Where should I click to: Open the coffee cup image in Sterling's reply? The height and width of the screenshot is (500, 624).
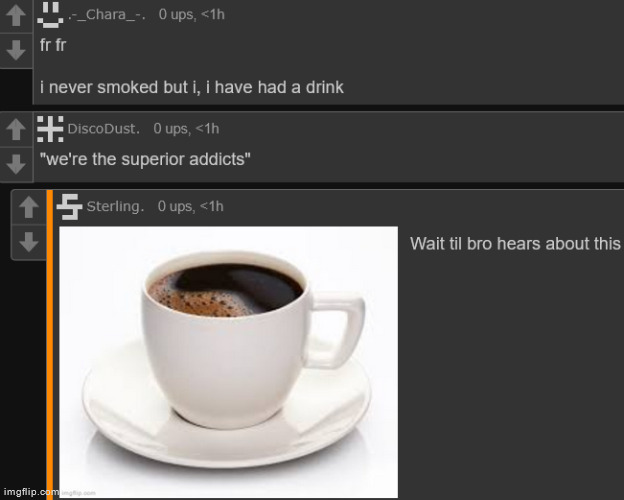pyautogui.click(x=228, y=362)
